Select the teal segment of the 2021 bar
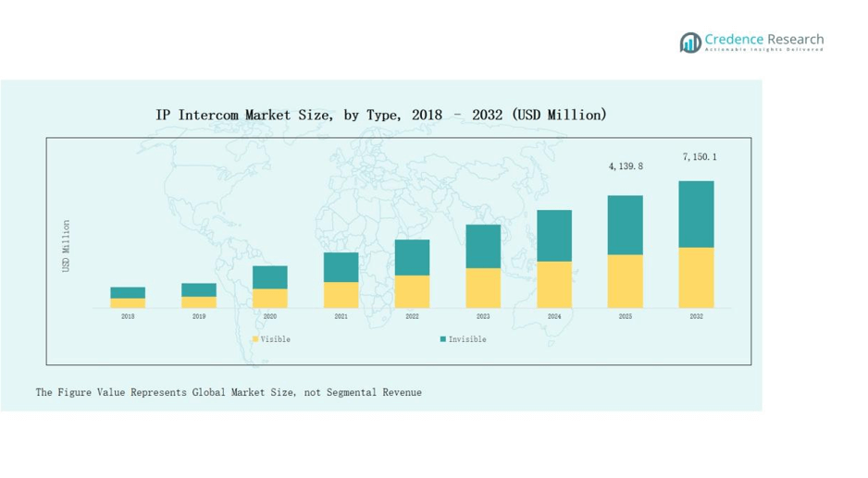Viewport: 868px width, 478px height. point(341,267)
